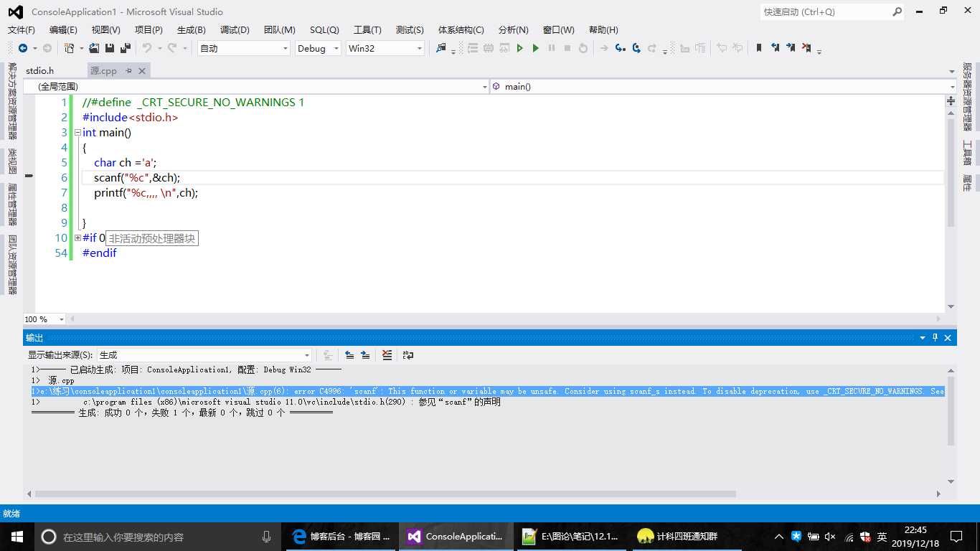Click the Undo arrow icon

pyautogui.click(x=146, y=48)
